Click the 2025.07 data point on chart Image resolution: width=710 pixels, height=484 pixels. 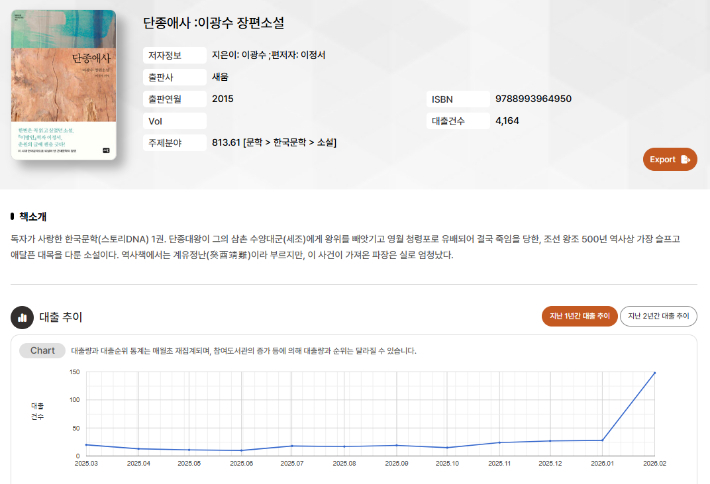[292, 446]
